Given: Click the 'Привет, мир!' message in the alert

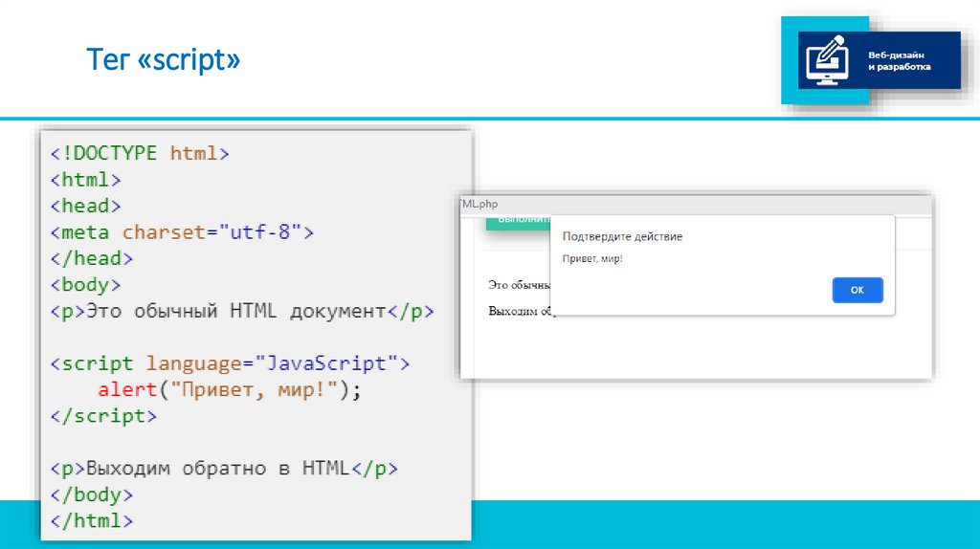Looking at the screenshot, I should [591, 258].
